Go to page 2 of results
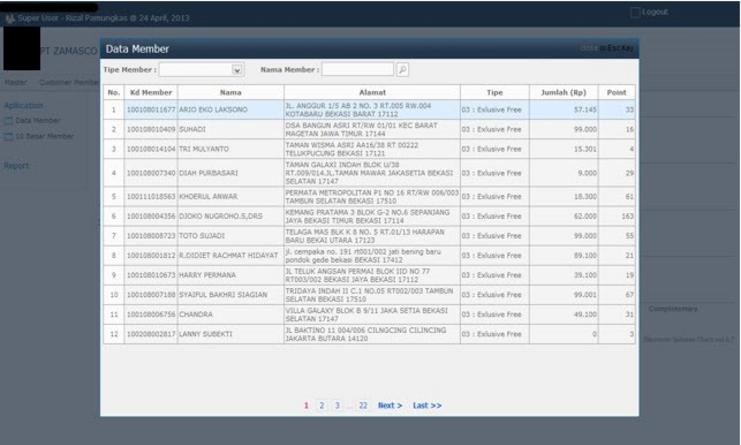 (321, 405)
